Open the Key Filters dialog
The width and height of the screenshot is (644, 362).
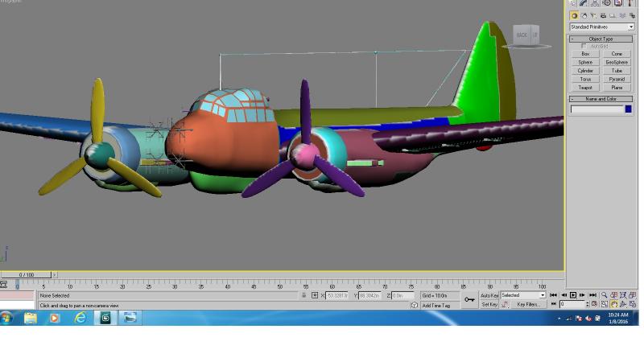coord(528,305)
